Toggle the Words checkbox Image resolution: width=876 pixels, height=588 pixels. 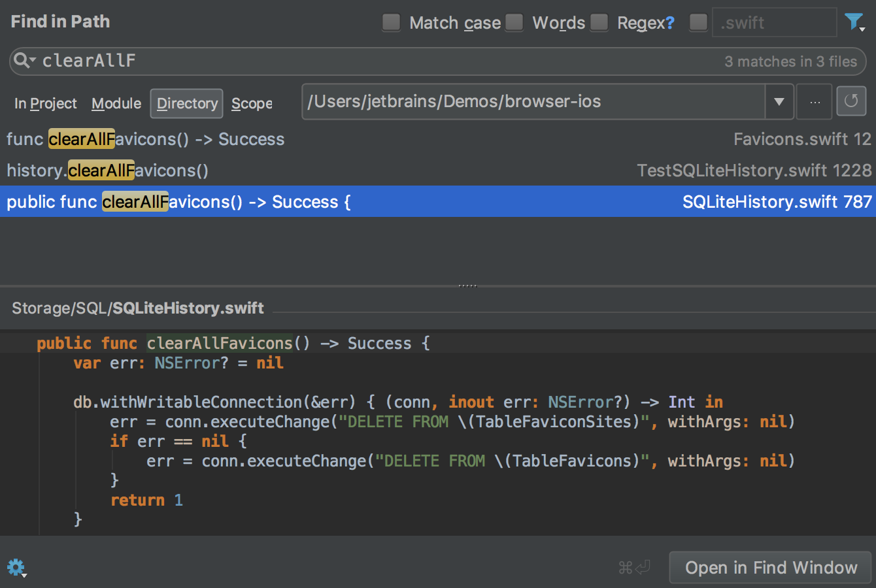[514, 22]
